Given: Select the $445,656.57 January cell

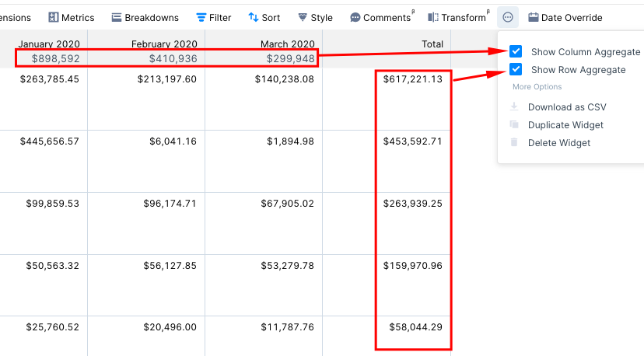Looking at the screenshot, I should (50, 141).
